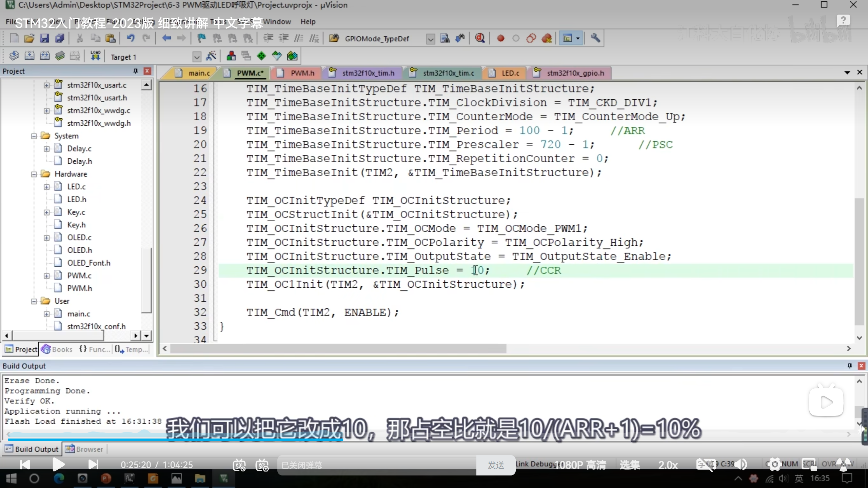Open the GPIOMode_TypeDef find dropdown

[430, 39]
